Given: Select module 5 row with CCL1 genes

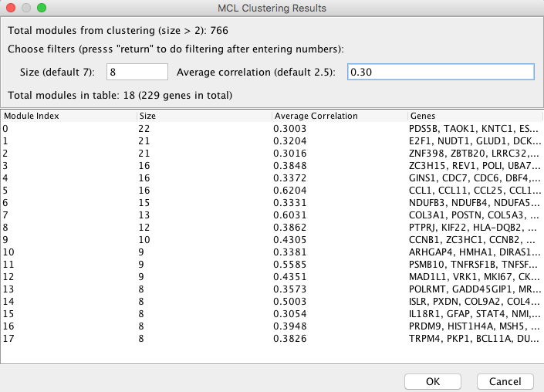Looking at the screenshot, I should click(272, 191).
